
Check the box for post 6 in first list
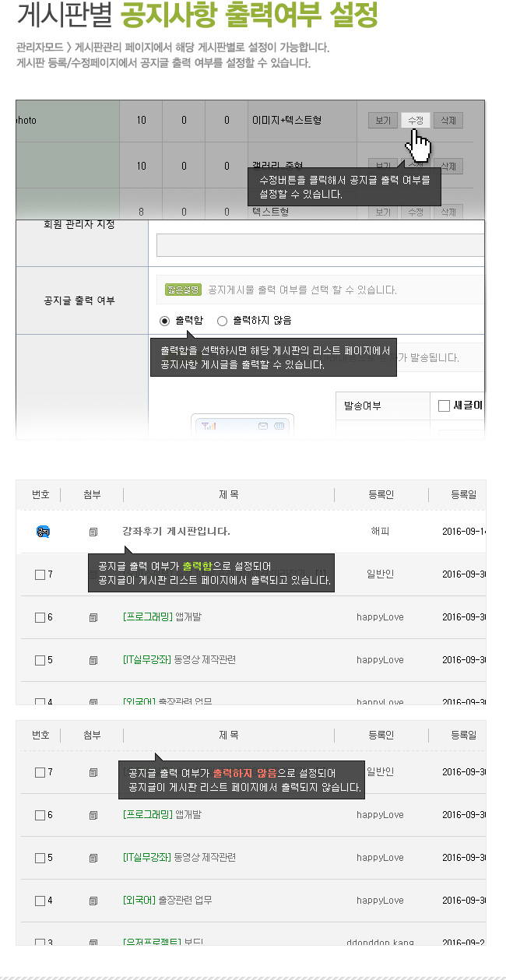click(40, 617)
